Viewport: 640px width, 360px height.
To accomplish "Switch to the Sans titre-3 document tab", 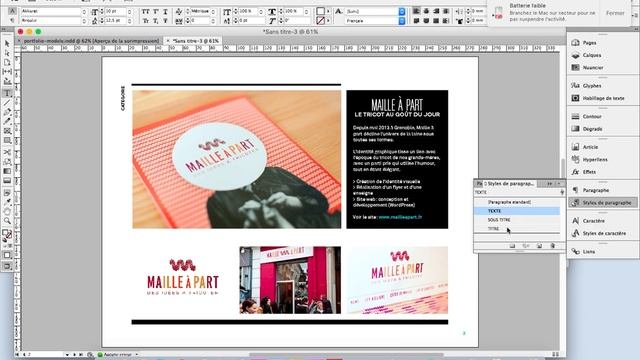I will pyautogui.click(x=196, y=41).
